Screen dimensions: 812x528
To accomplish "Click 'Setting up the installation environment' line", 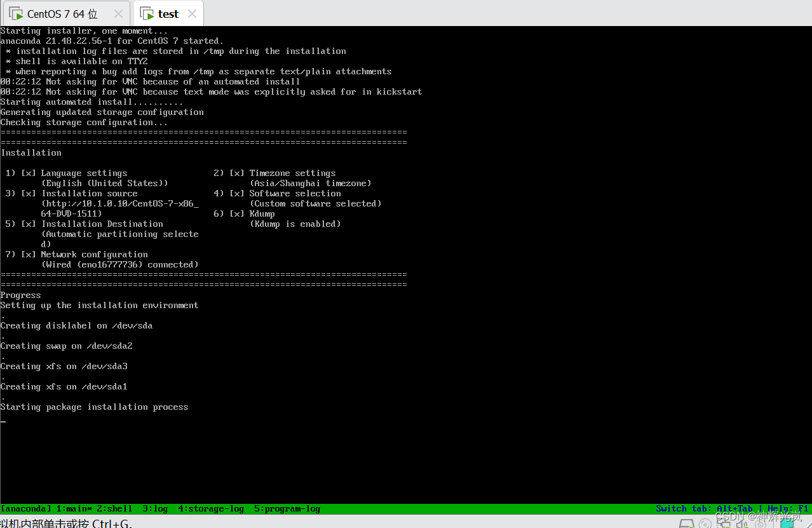I will click(x=99, y=305).
